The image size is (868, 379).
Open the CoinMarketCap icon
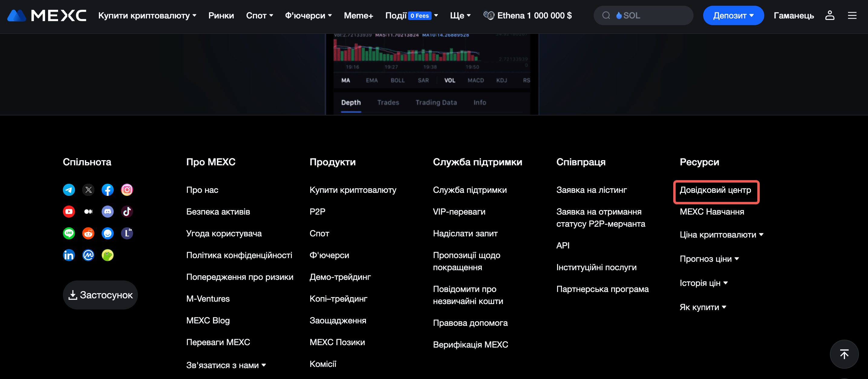pyautogui.click(x=88, y=255)
